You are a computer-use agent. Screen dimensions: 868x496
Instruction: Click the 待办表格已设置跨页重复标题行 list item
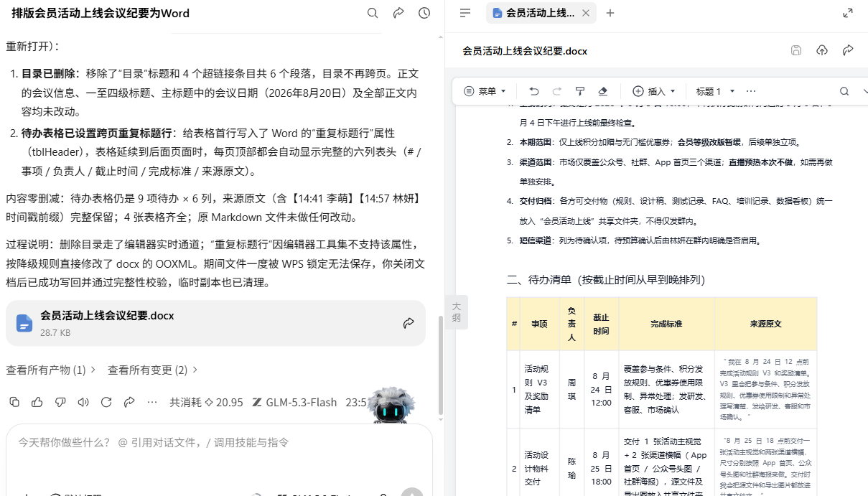pyautogui.click(x=220, y=152)
